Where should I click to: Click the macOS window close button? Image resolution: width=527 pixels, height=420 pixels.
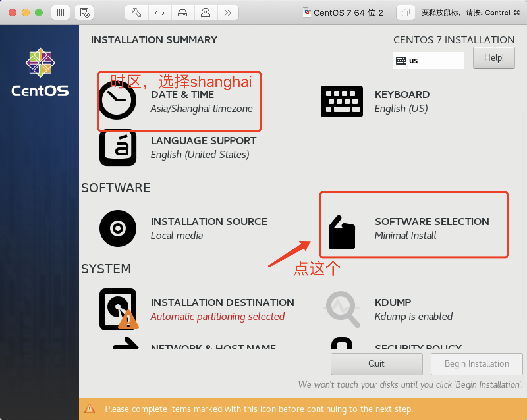[x=13, y=13]
